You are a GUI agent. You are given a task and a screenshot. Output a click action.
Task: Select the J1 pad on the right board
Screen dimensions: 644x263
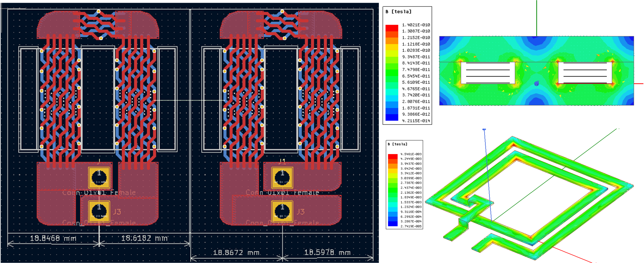[282, 178]
